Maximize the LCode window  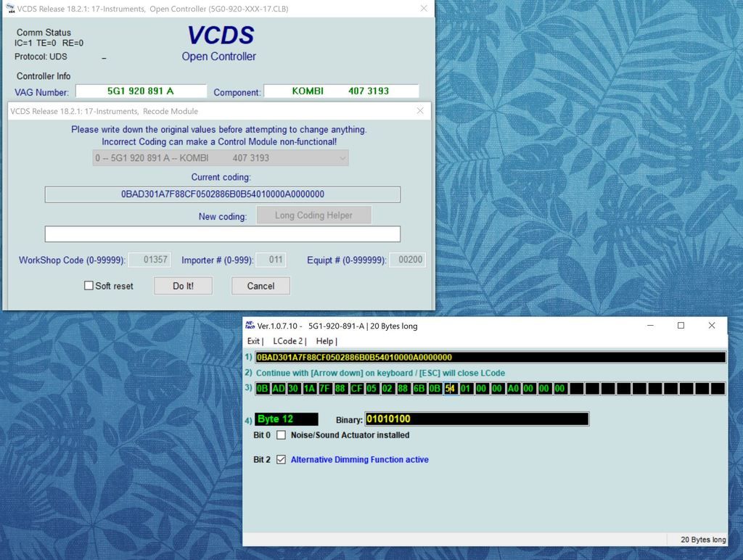coord(681,326)
